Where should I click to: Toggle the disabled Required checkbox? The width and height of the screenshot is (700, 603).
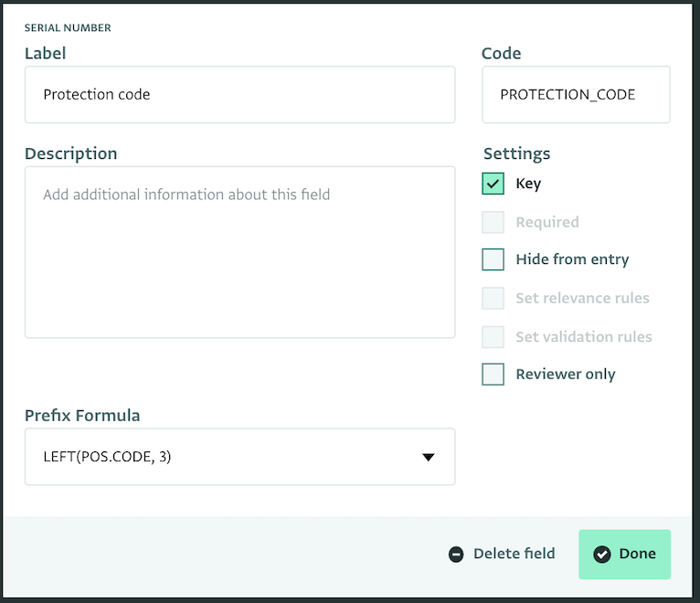click(x=493, y=222)
